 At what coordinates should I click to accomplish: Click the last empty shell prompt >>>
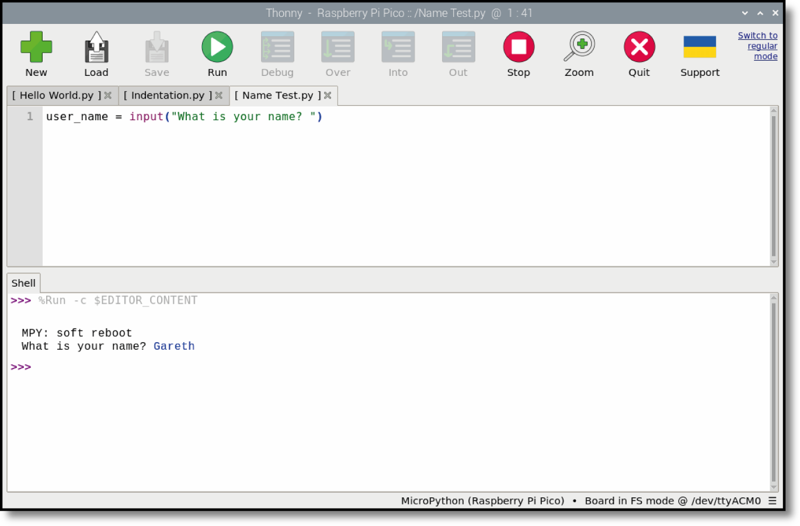21,367
